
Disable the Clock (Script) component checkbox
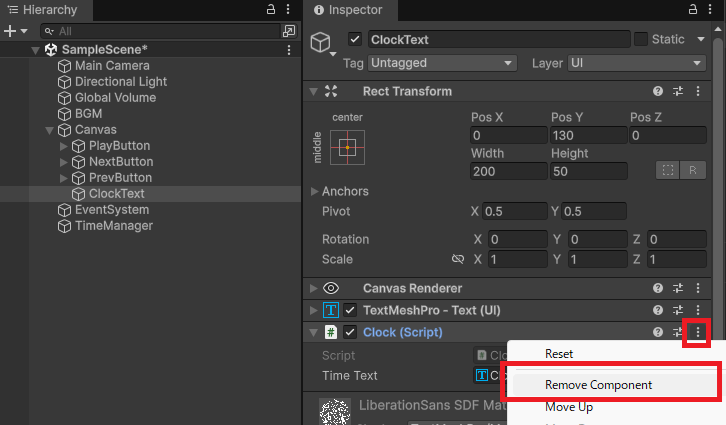350,332
